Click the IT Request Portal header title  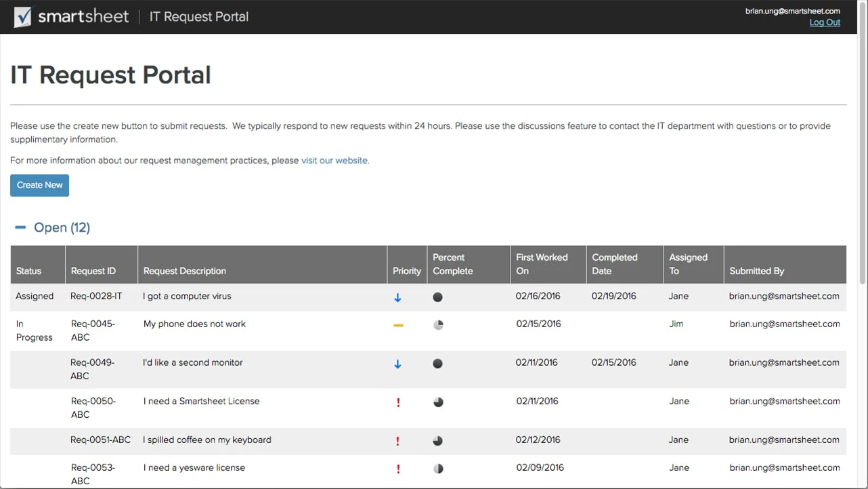(x=199, y=17)
